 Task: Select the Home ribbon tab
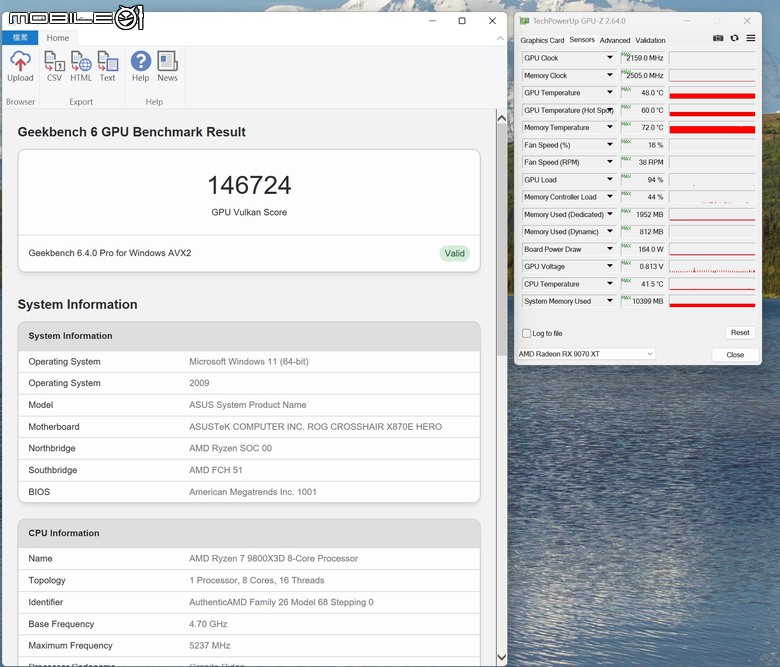tap(58, 38)
